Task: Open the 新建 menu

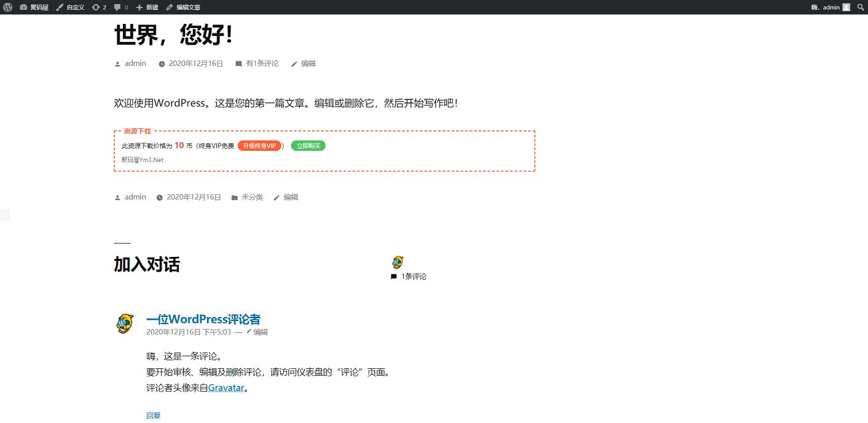Action: (x=147, y=7)
